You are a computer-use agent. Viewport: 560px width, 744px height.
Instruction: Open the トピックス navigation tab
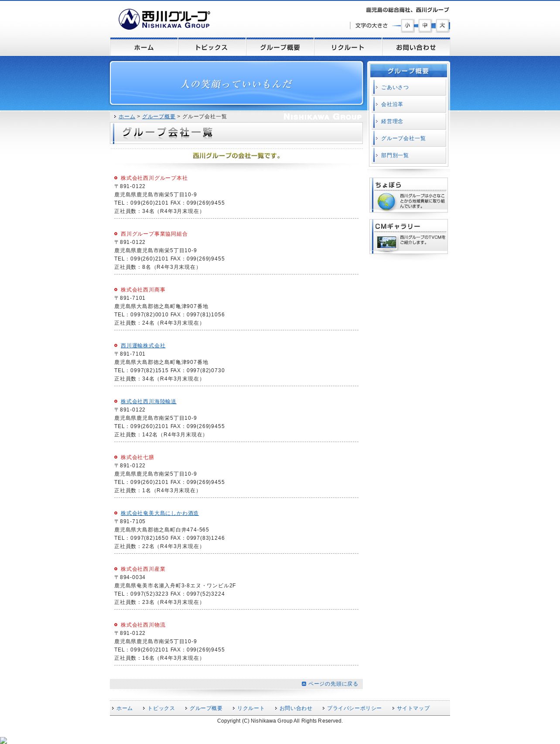coord(212,47)
